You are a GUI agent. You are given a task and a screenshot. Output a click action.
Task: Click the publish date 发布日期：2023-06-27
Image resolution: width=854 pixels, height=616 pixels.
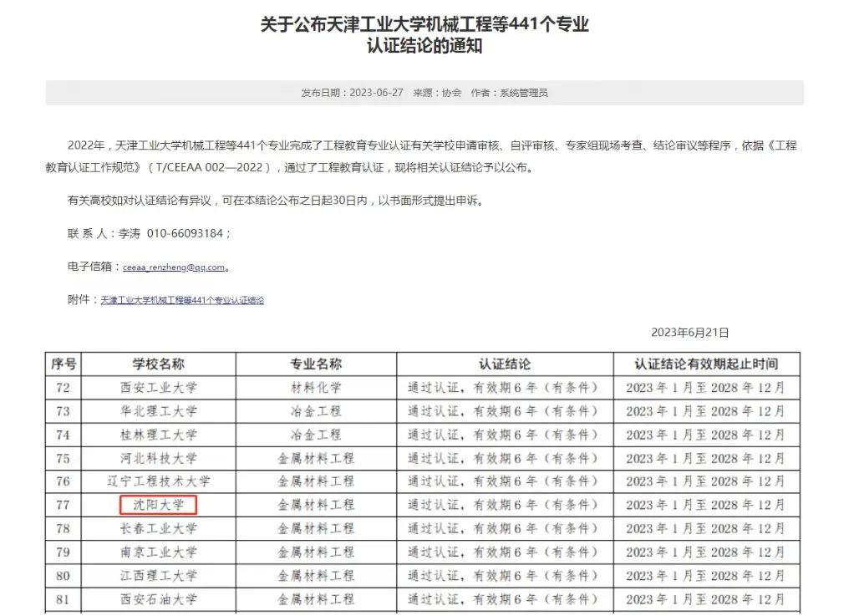pos(353,93)
